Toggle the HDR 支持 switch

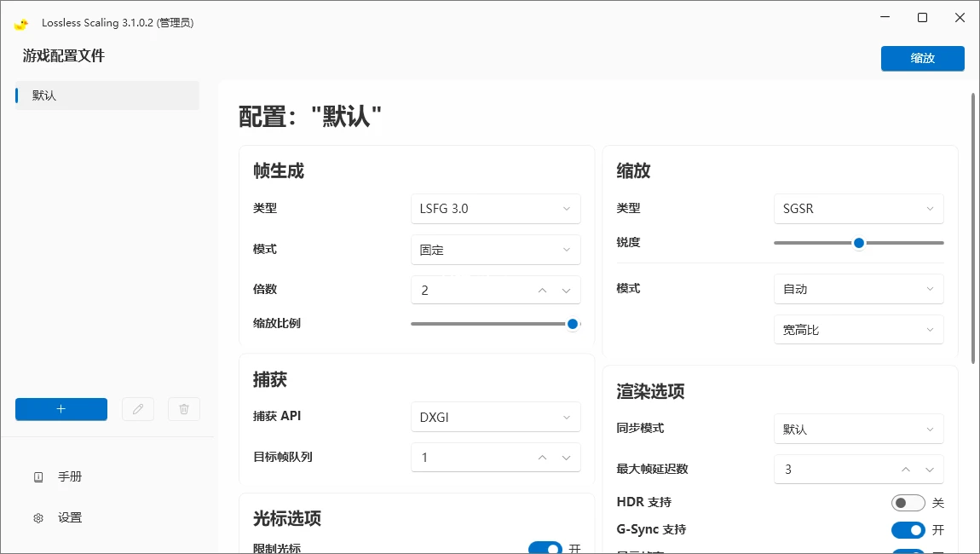(x=908, y=503)
